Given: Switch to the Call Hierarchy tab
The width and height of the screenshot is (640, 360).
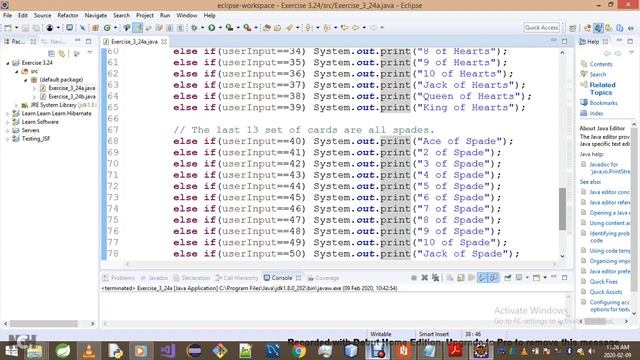Looking at the screenshot, I should (237, 278).
